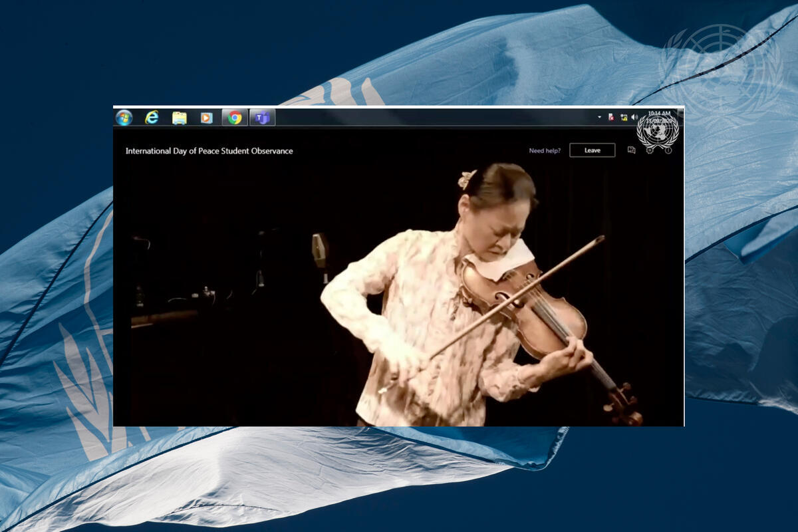Click the "Need help?" link
The height and width of the screenshot is (532, 798).
tap(545, 150)
